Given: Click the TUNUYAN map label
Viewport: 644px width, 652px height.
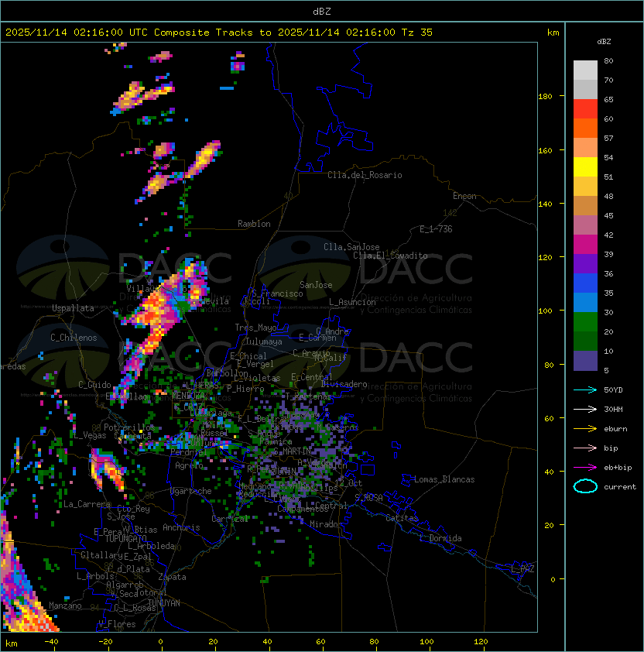Looking at the screenshot, I should [164, 603].
